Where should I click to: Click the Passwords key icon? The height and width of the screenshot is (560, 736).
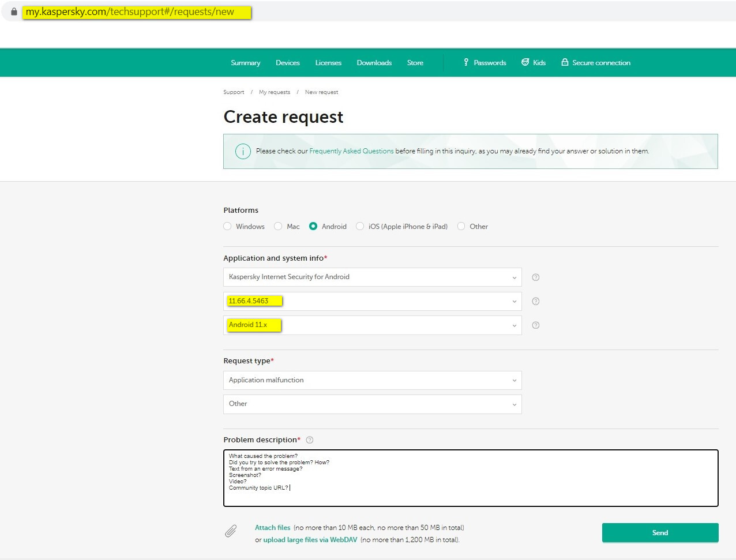(466, 62)
